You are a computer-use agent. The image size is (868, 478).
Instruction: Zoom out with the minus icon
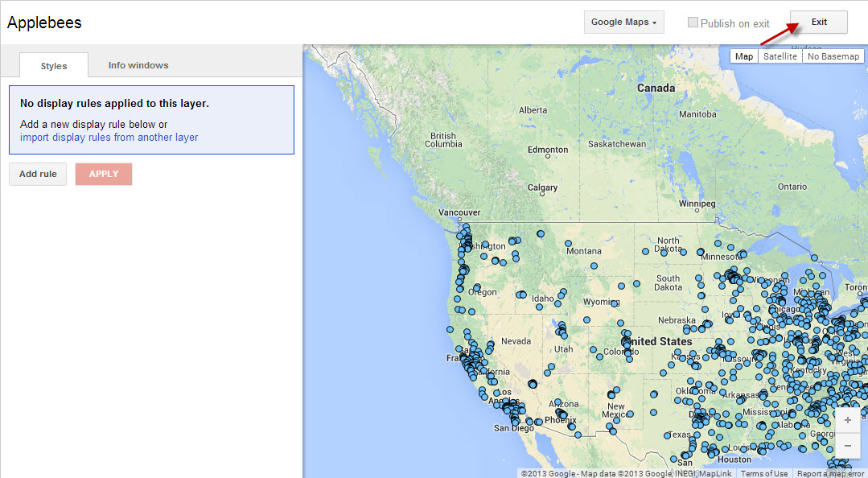pos(848,445)
